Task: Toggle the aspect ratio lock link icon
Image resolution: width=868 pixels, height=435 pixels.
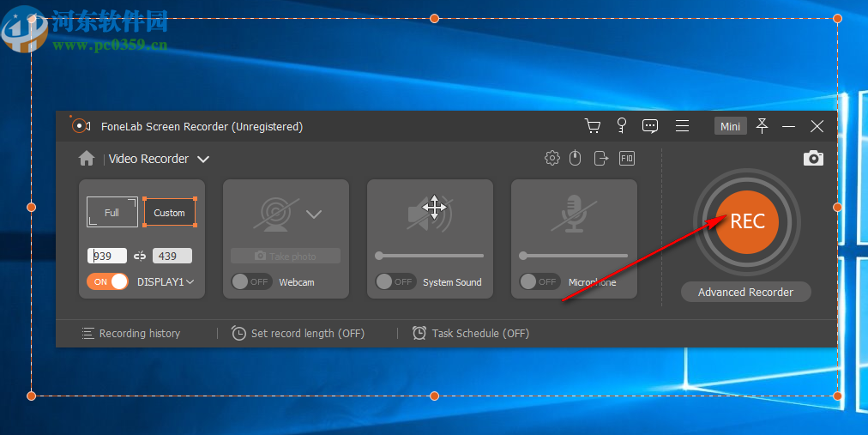Action: tap(140, 256)
